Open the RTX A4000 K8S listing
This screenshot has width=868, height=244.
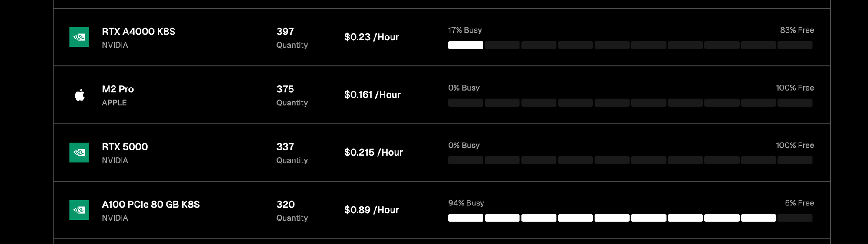coord(138,32)
